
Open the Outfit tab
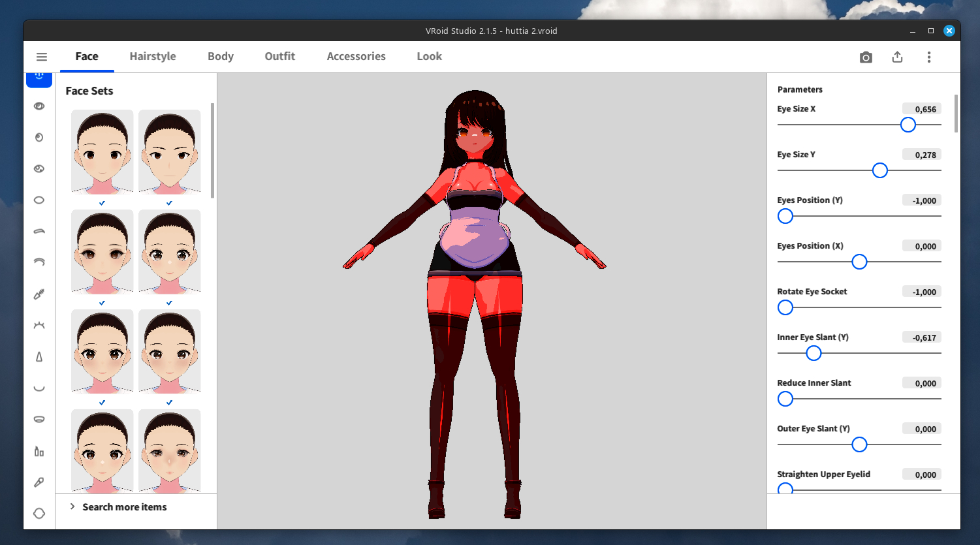pyautogui.click(x=279, y=57)
